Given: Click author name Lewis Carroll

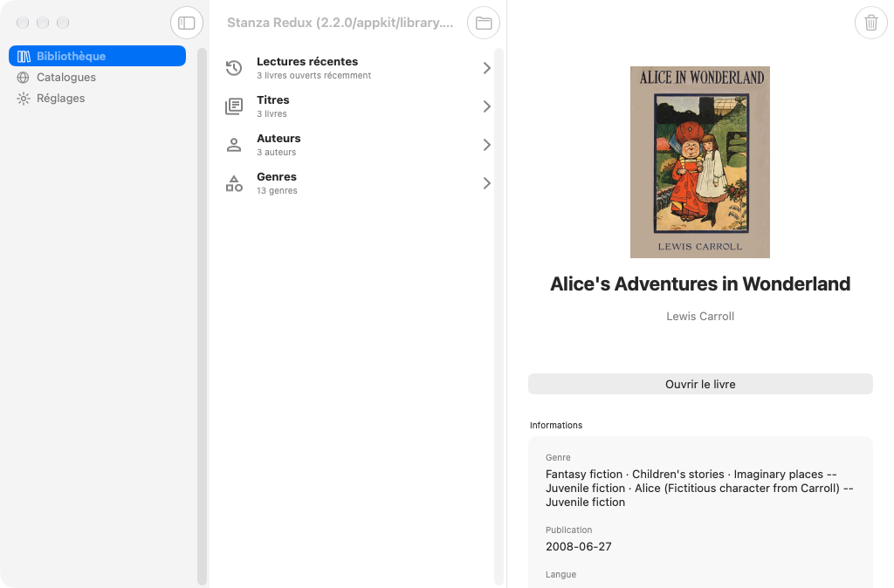Looking at the screenshot, I should (x=700, y=316).
